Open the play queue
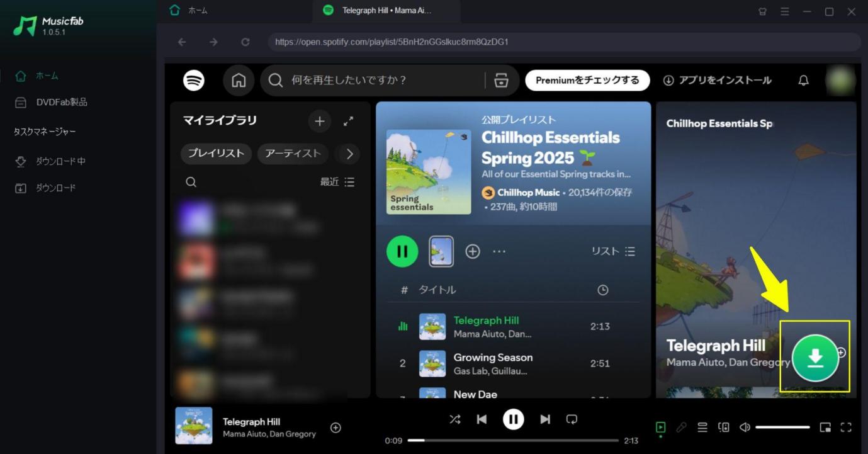This screenshot has width=868, height=454. tap(702, 428)
